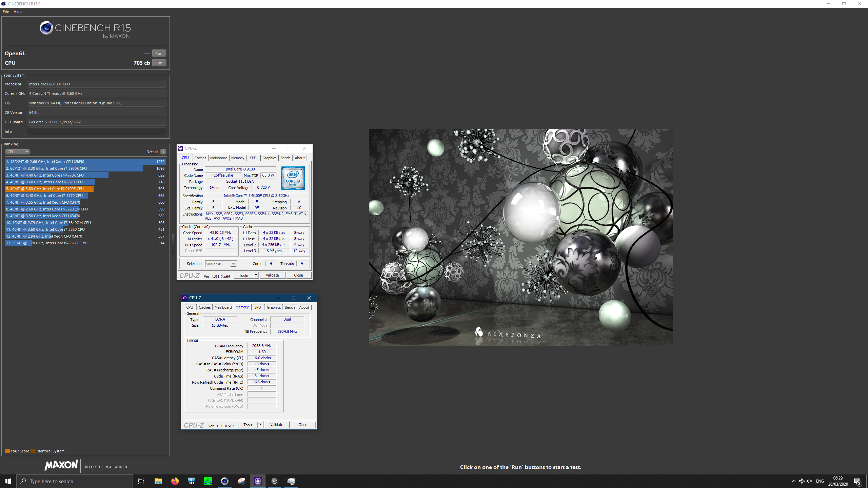Click the Cinebench logo icon in header
The width and height of the screenshot is (868, 488).
coord(46,28)
